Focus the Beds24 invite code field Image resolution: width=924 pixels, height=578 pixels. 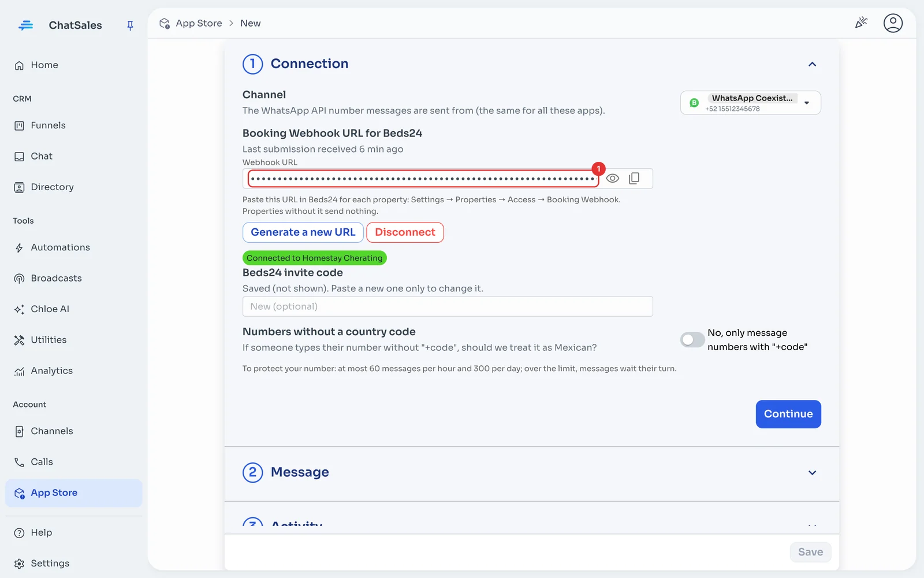coord(448,306)
